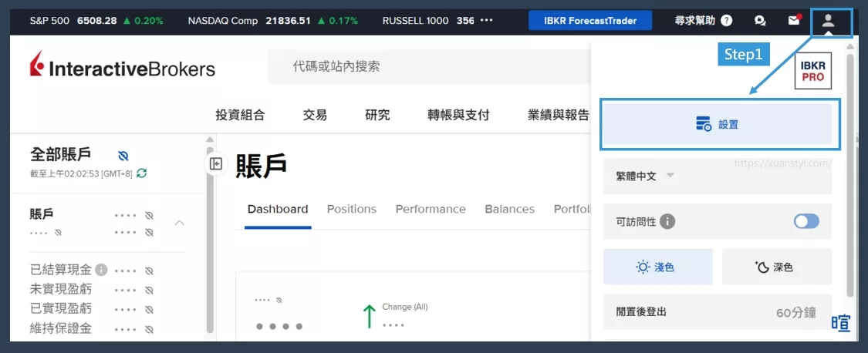Image resolution: width=868 pixels, height=353 pixels.
Task: Open the chat bubble icon
Action: [760, 21]
